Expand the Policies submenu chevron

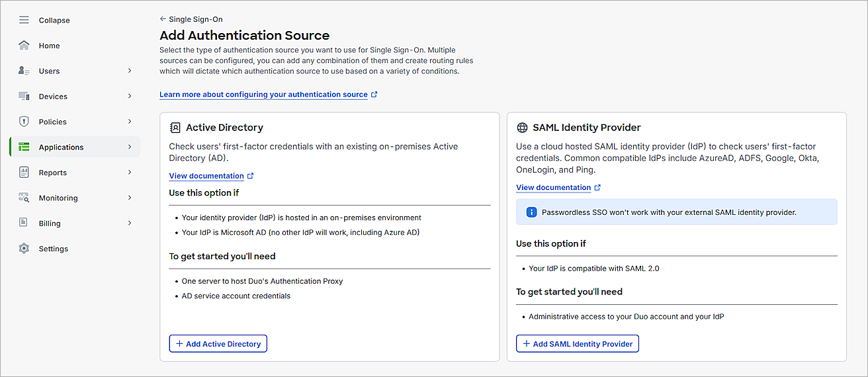point(130,122)
